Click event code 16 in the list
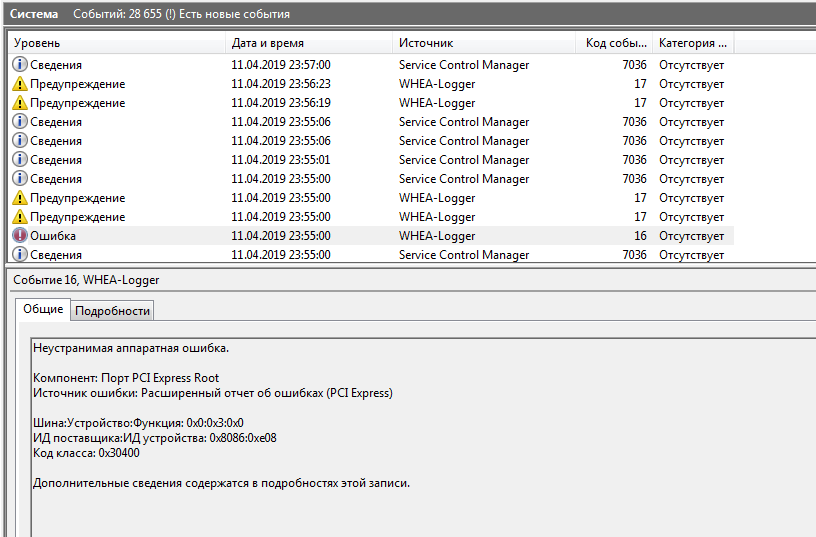The width and height of the screenshot is (816, 537). tap(640, 236)
